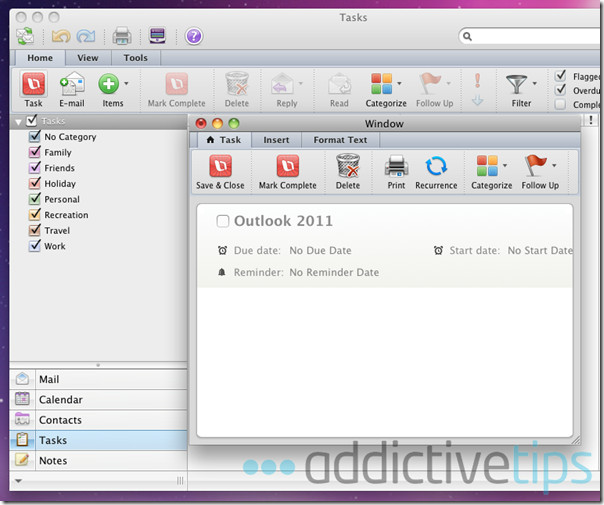Viewport: 604px width, 505px height.
Task: Select the Task tab in task window
Action: [x=224, y=140]
